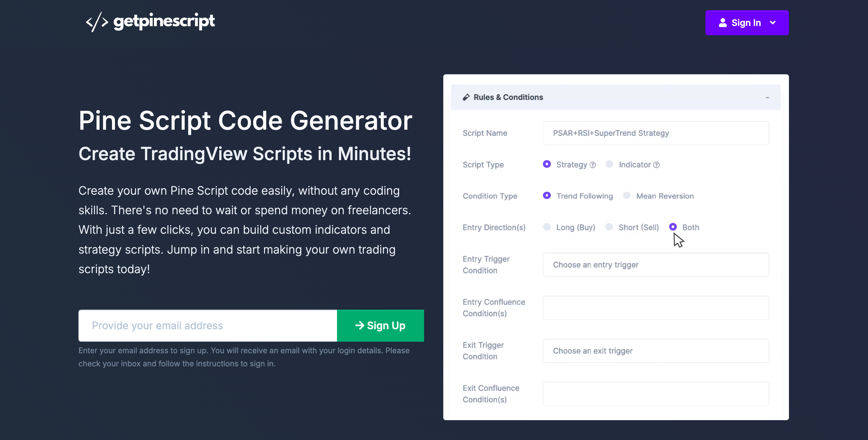The image size is (868, 440).
Task: Click the arrow icon on Sign In dropdown
Action: point(776,22)
